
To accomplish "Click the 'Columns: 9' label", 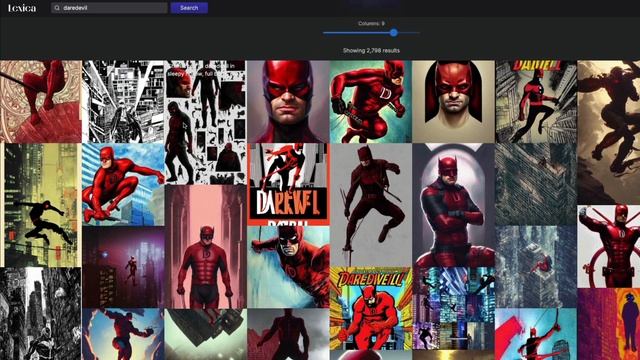I will click(x=371, y=24).
